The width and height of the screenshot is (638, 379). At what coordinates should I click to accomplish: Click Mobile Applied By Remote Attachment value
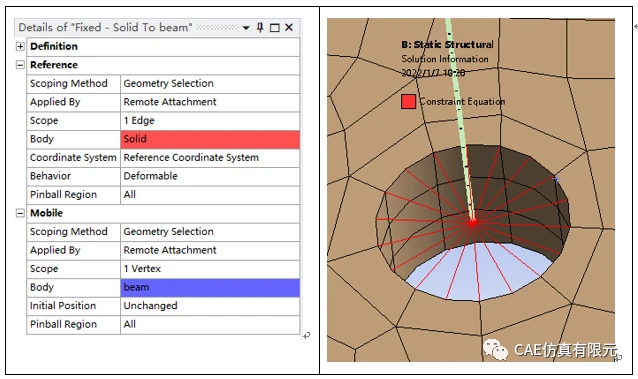[210, 250]
